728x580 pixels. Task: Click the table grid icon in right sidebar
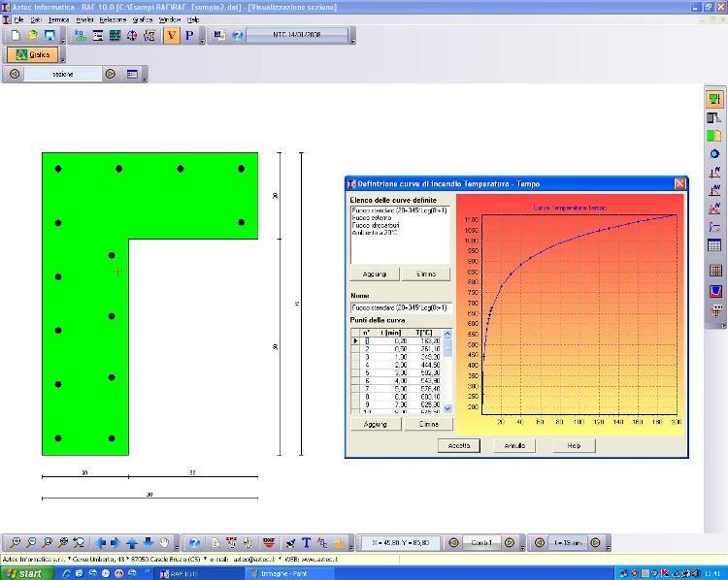[x=715, y=245]
